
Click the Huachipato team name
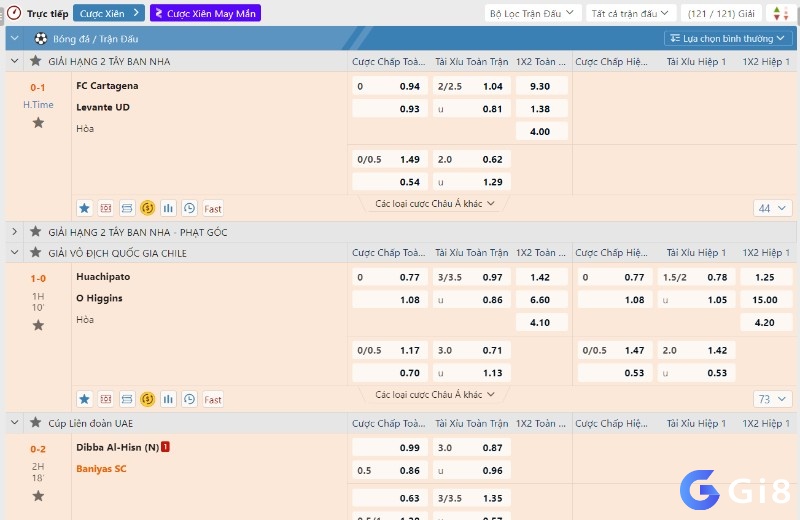click(x=103, y=277)
